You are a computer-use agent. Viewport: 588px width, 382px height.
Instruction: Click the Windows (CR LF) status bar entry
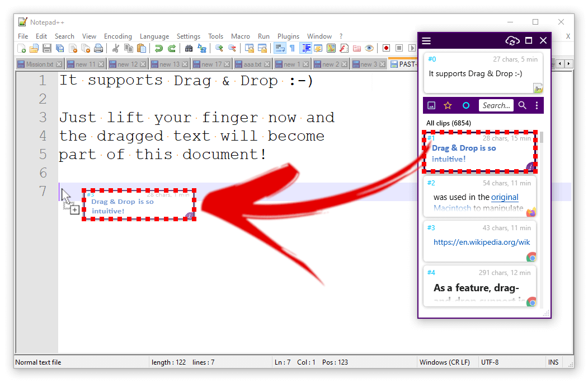[x=444, y=362]
